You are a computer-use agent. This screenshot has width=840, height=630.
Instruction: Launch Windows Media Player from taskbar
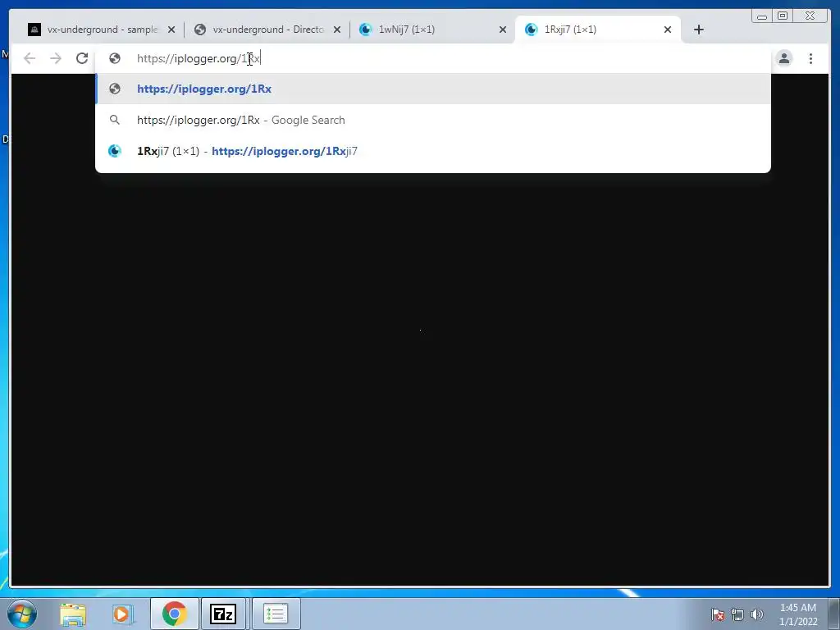(122, 614)
